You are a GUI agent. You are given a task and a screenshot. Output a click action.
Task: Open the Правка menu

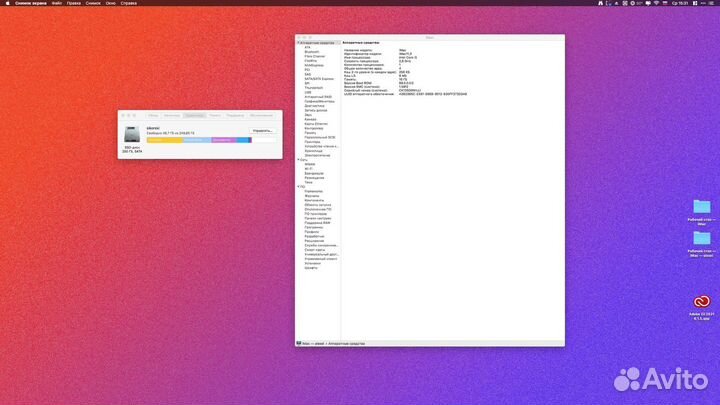tap(73, 3)
